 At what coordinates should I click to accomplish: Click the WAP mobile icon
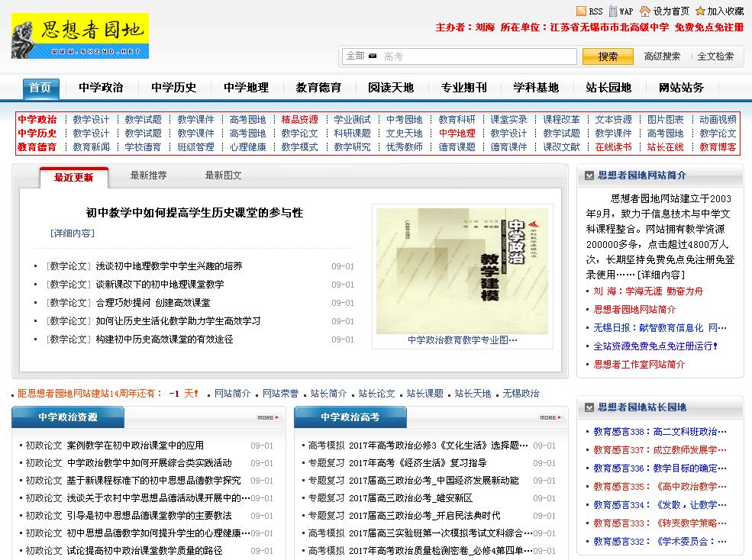click(x=612, y=11)
